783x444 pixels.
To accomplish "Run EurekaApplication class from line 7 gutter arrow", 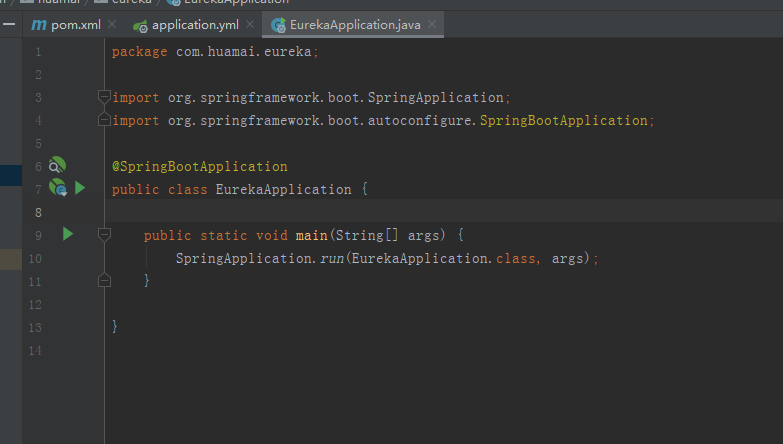I will pyautogui.click(x=80, y=188).
